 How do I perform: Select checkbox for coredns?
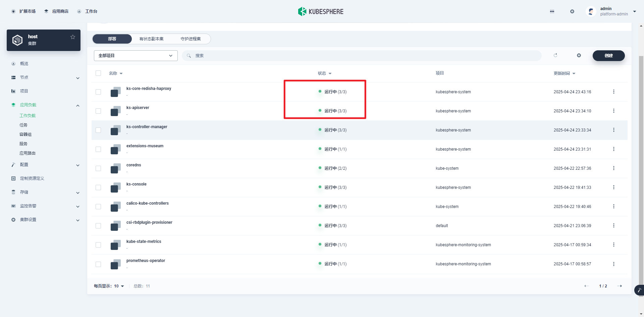tap(98, 168)
